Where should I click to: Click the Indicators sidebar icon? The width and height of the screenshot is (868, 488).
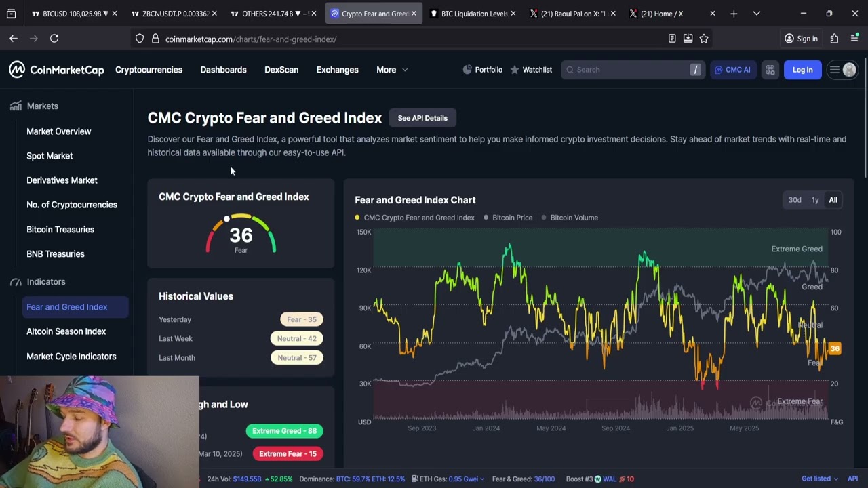click(x=16, y=282)
